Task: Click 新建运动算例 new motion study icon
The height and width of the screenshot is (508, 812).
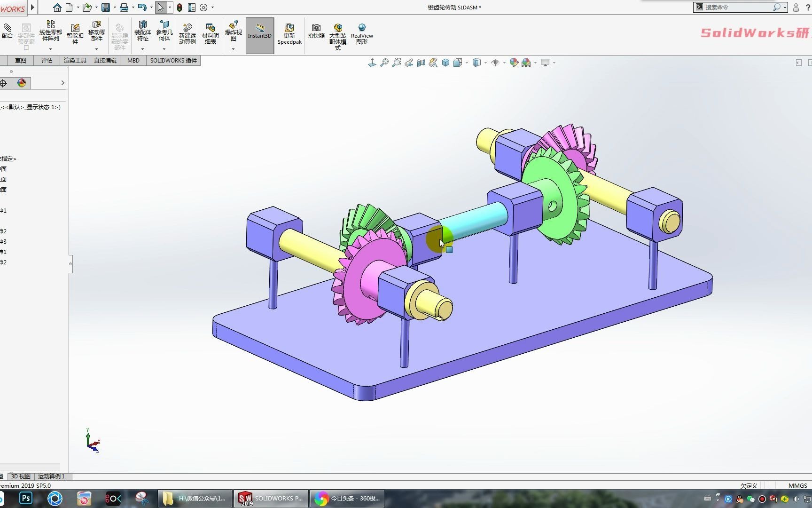Action: [x=187, y=33]
